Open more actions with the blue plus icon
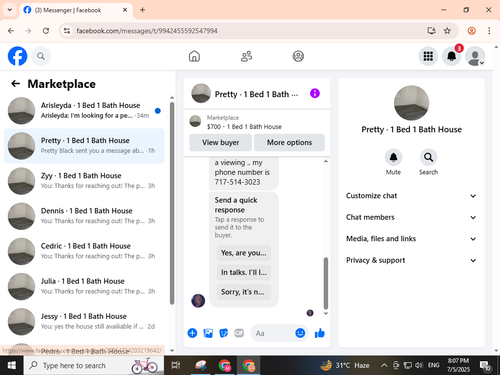 click(192, 333)
